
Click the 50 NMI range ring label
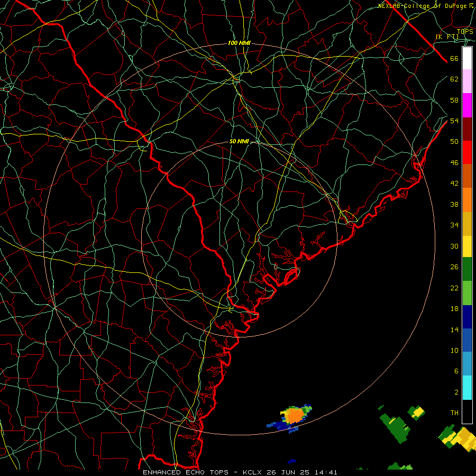coord(239,141)
